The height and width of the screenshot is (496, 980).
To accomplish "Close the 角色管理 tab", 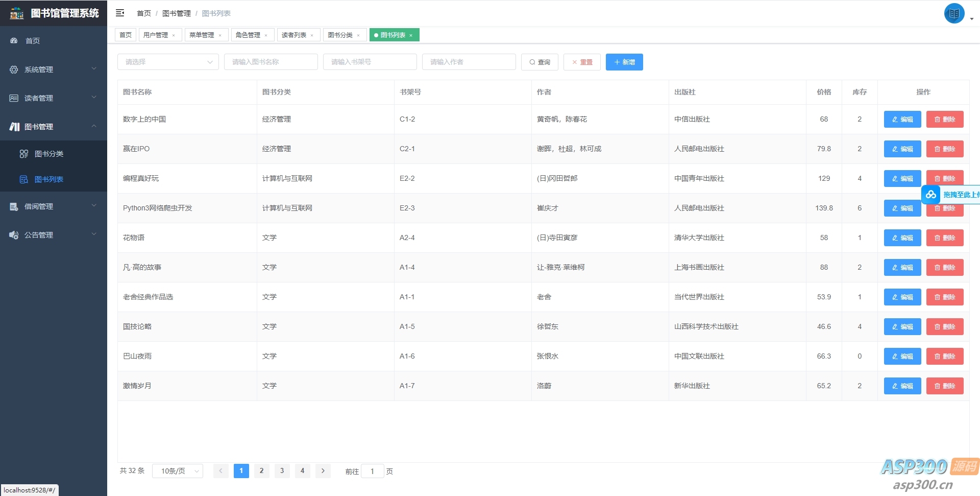I will click(x=266, y=35).
